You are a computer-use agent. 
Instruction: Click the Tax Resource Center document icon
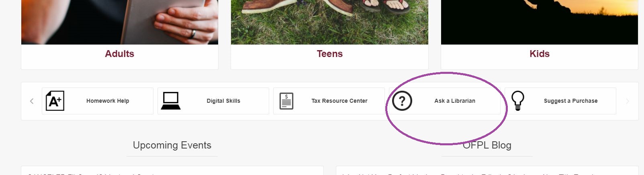(286, 101)
